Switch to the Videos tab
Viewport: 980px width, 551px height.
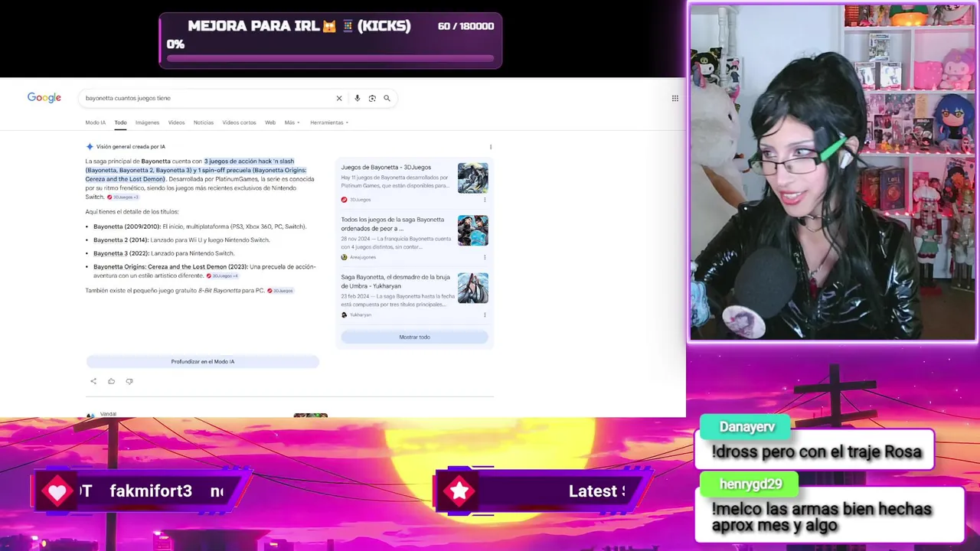pos(176,122)
